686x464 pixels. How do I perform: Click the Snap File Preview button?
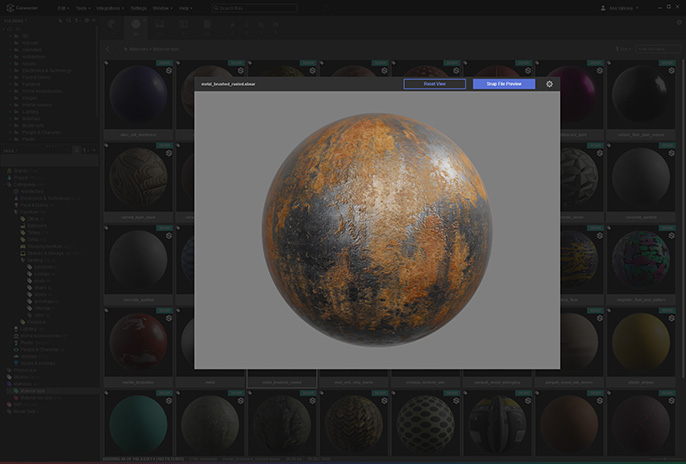[x=504, y=84]
